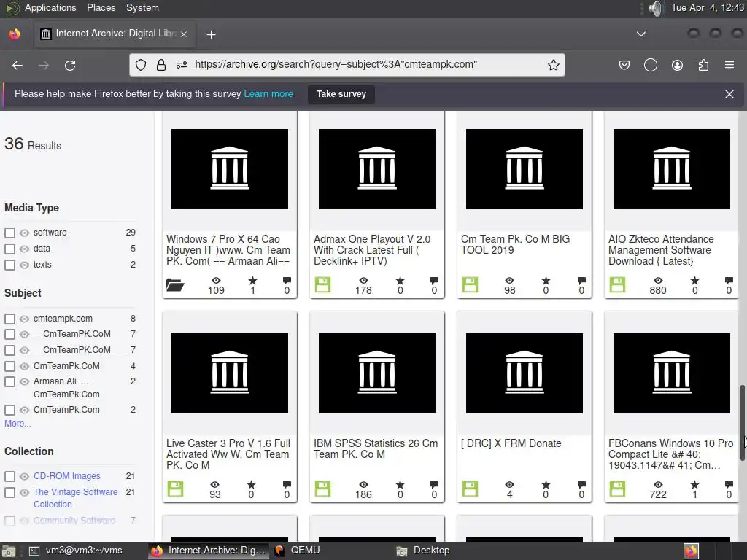Click the volume speaker icon in panel

pos(656,8)
